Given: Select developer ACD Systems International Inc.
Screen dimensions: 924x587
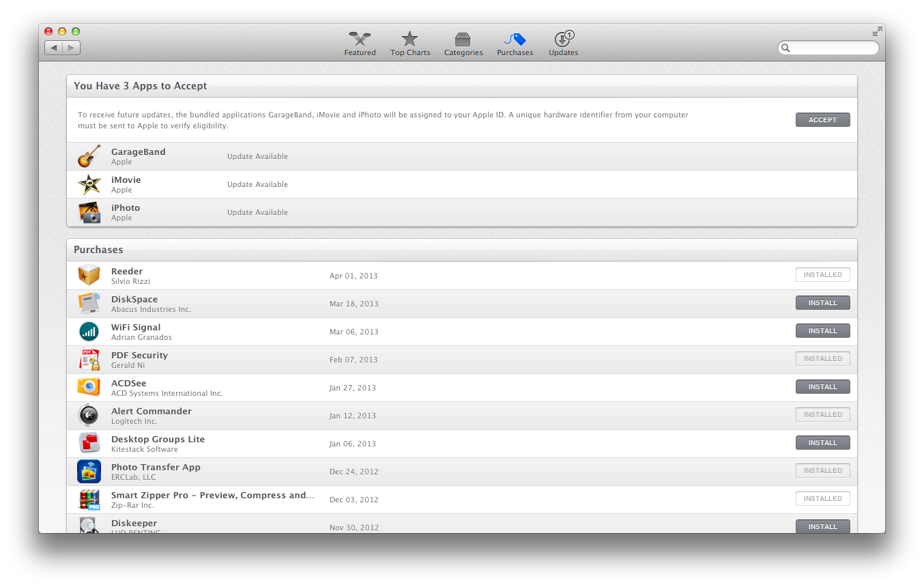Looking at the screenshot, I should point(167,393).
